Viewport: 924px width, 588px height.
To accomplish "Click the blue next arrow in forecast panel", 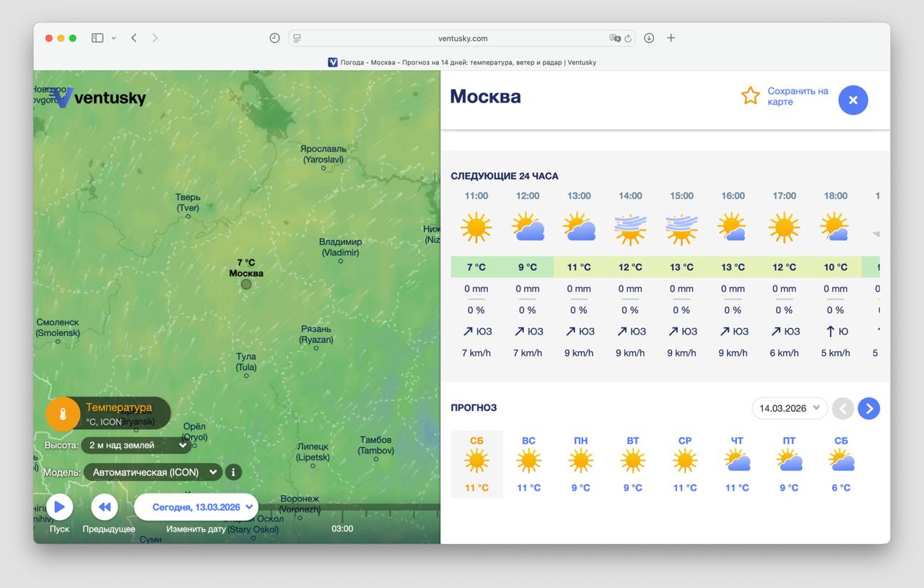I will (x=868, y=408).
